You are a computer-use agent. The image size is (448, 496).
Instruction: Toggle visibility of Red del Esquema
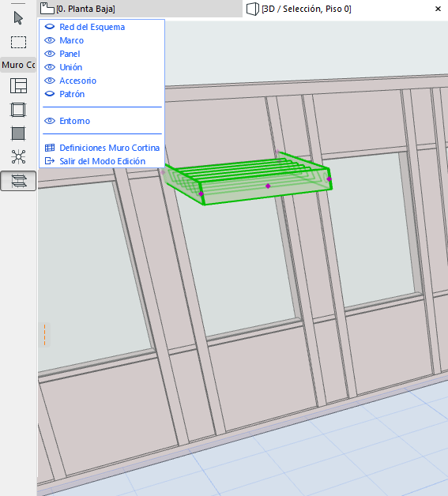tap(50, 27)
